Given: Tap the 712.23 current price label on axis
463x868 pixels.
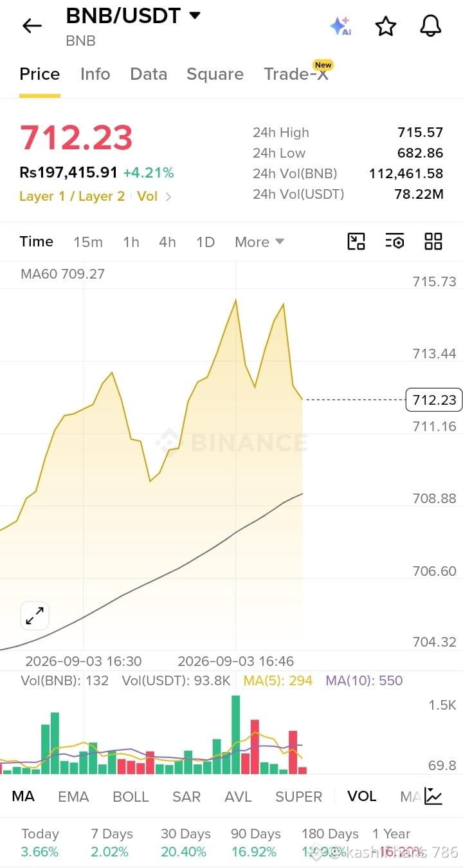Looking at the screenshot, I should pos(434,400).
